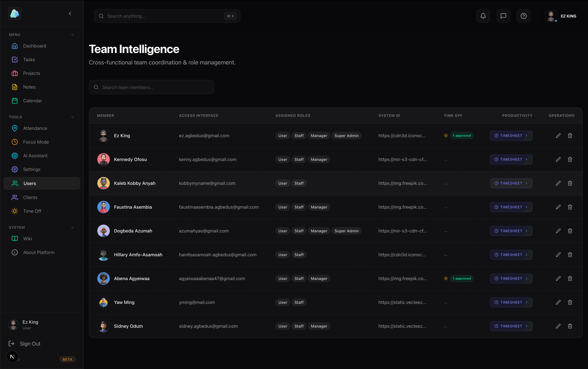Image resolution: width=588 pixels, height=369 pixels.
Task: Edit Hillary Amfo-Asamoah with the pencil icon
Action: pos(558,255)
